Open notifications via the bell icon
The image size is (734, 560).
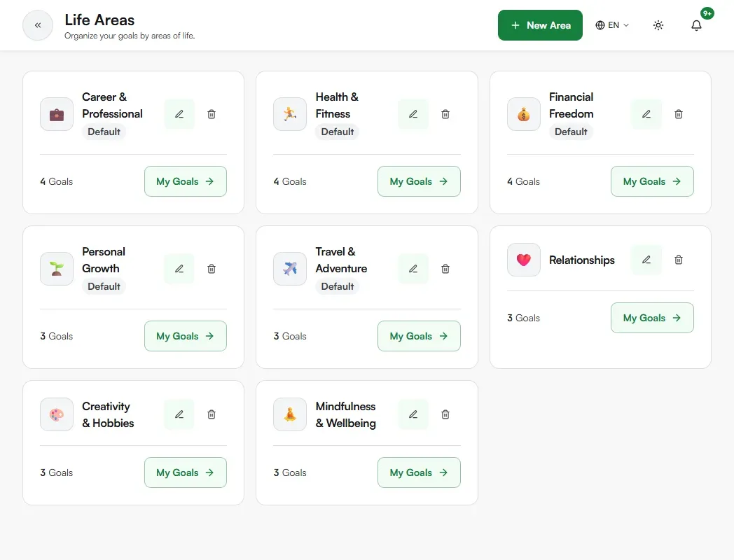[x=697, y=25]
